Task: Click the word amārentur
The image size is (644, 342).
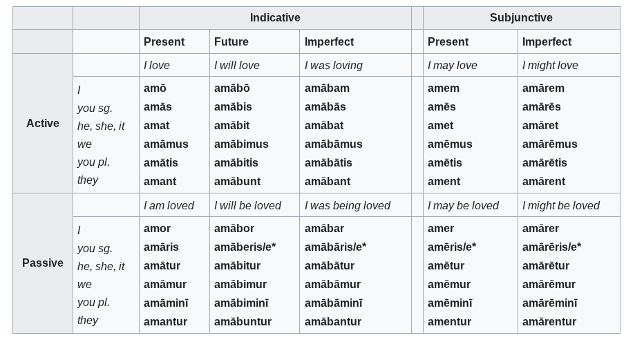Action: tap(549, 322)
